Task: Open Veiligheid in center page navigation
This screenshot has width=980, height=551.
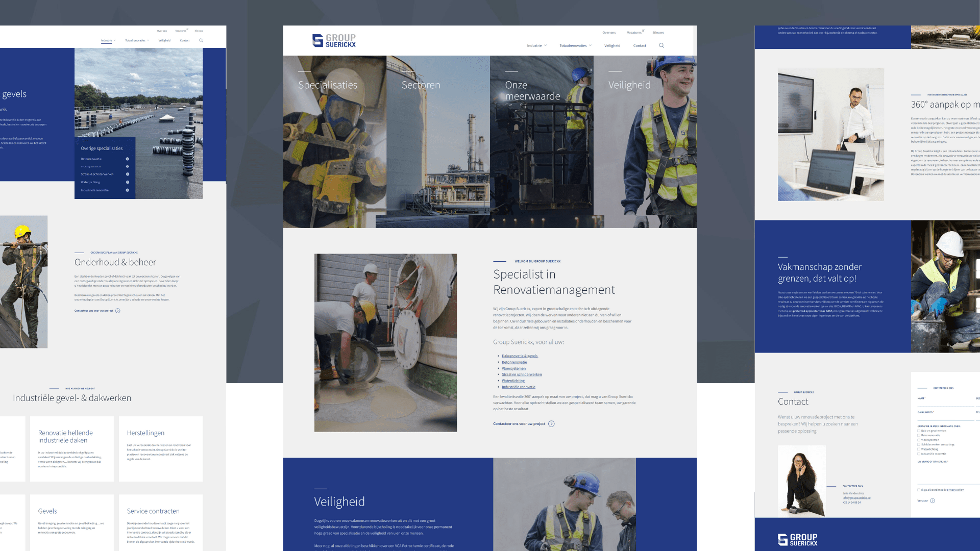Action: coord(612,45)
